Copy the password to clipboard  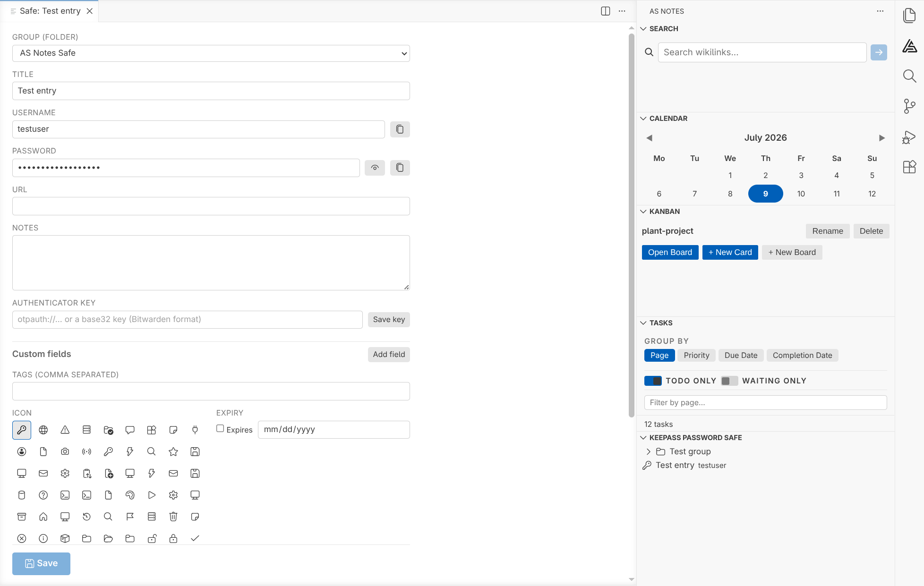(400, 168)
